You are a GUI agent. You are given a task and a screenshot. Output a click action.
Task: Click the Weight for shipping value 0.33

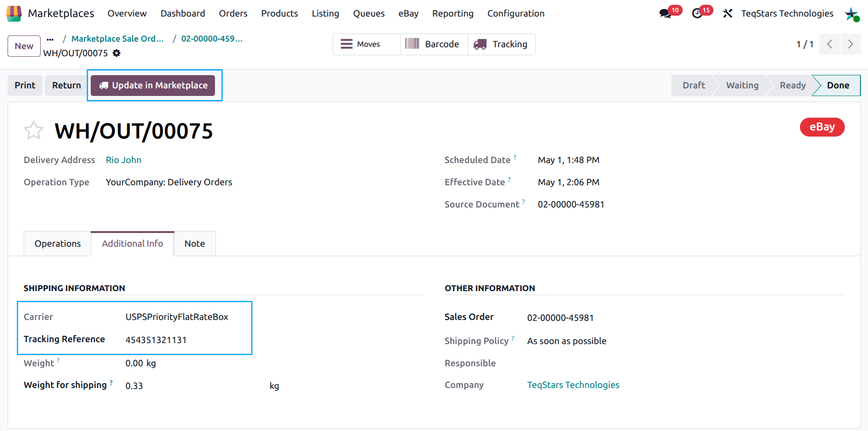click(x=134, y=386)
